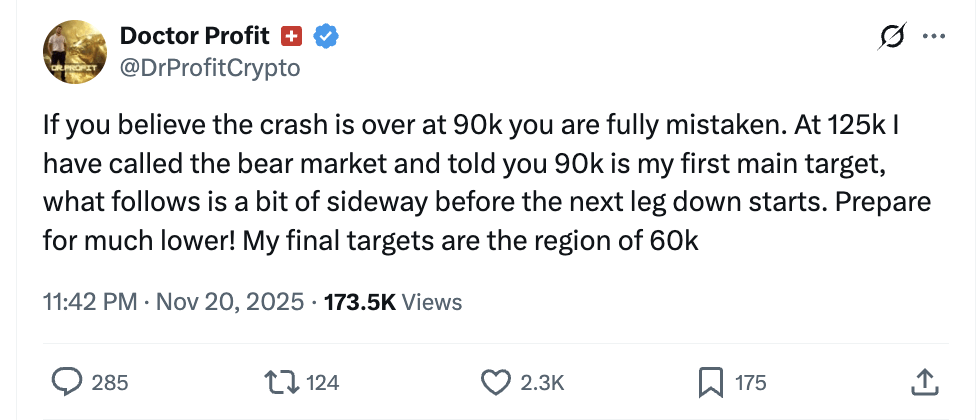Click the Doctor Profit profile avatar
This screenshot has height=420, width=978.
pyautogui.click(x=73, y=52)
